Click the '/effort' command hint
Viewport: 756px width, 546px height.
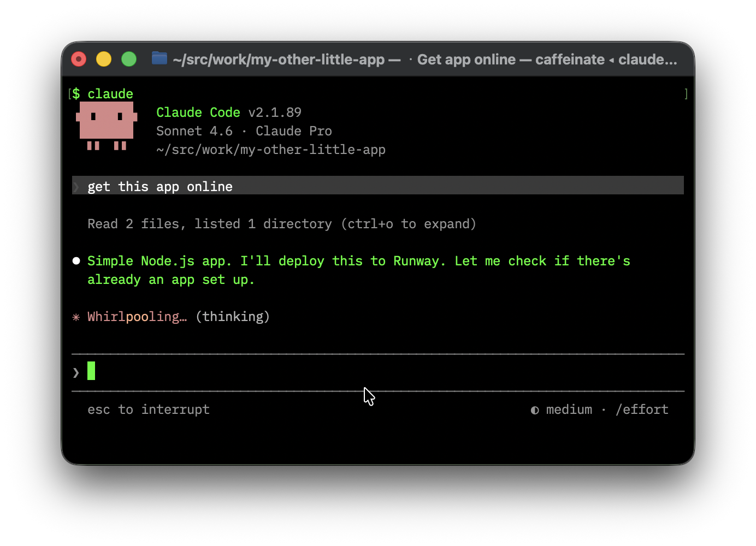(642, 410)
